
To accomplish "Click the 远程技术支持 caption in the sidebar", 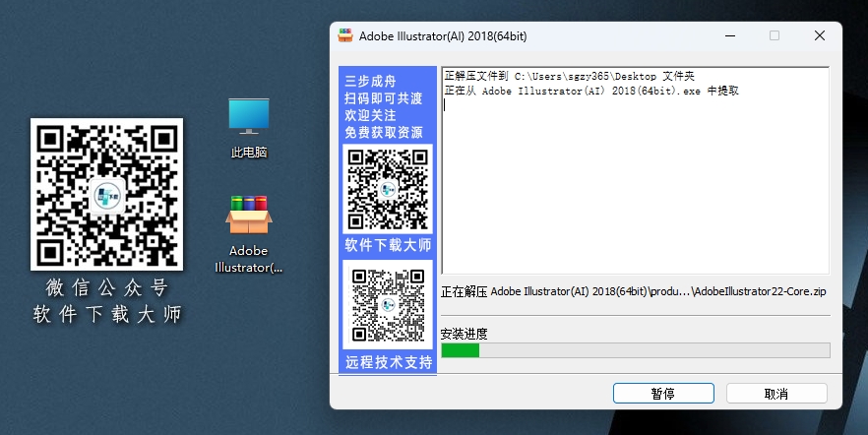I will [x=389, y=362].
